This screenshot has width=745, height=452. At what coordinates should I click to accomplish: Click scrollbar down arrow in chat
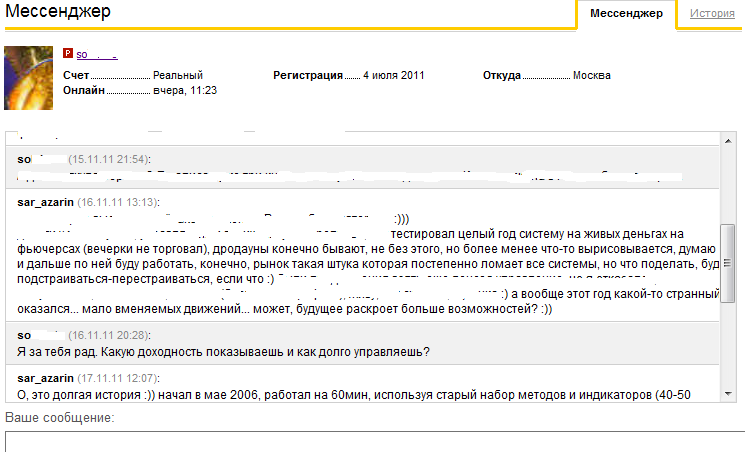[728, 394]
